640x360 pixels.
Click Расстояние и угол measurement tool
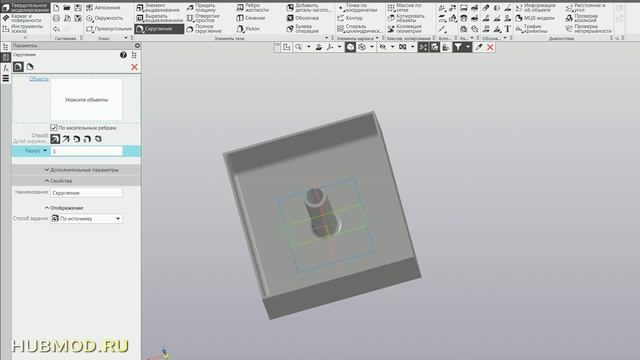pyautogui.click(x=586, y=7)
